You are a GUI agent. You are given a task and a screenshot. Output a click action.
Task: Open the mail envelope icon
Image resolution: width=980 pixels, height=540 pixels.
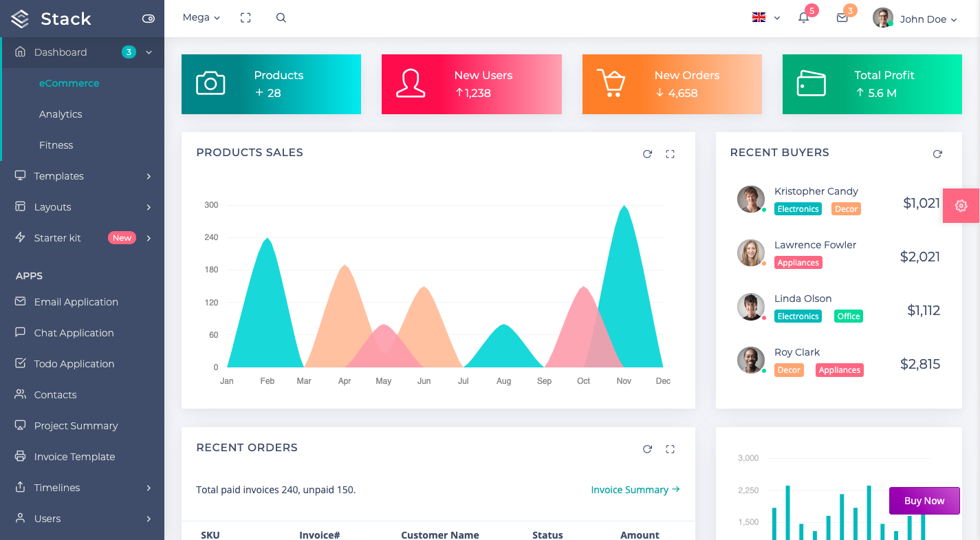click(842, 19)
